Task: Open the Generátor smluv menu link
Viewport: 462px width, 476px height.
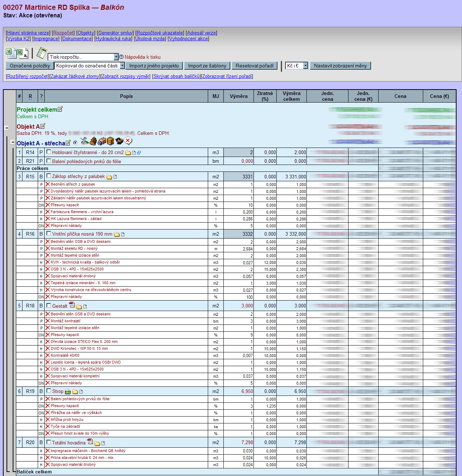Action: tap(116, 33)
